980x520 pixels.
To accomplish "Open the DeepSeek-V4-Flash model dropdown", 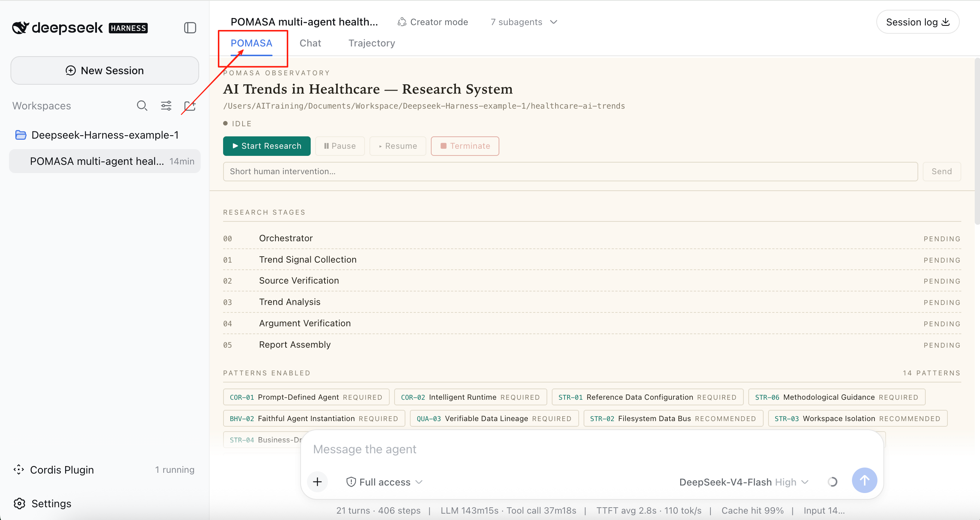I will (744, 482).
